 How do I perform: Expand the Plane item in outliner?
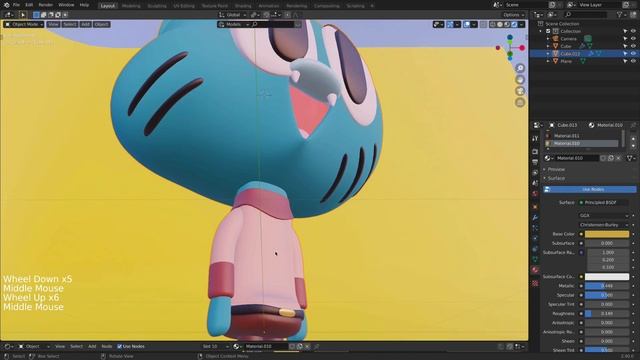(548, 61)
